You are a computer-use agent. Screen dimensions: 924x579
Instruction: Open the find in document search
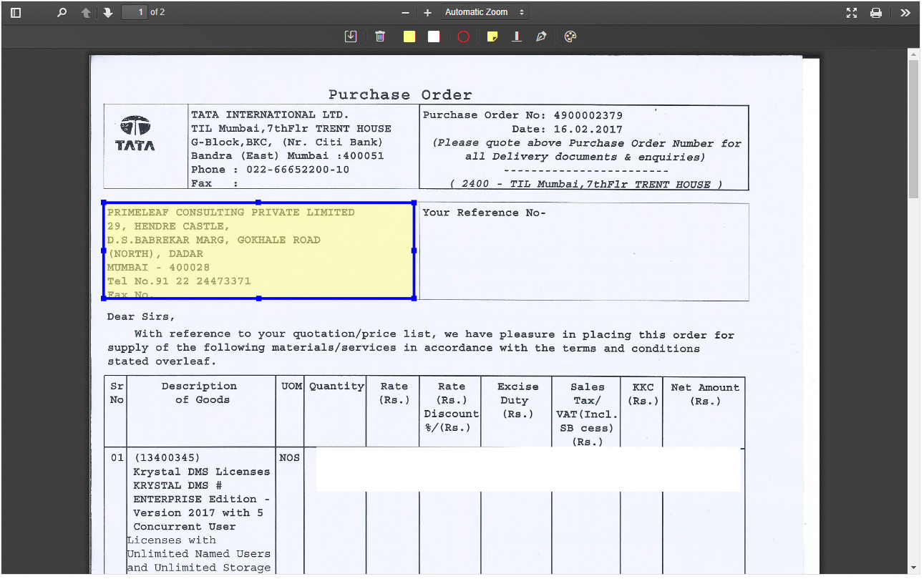point(62,13)
